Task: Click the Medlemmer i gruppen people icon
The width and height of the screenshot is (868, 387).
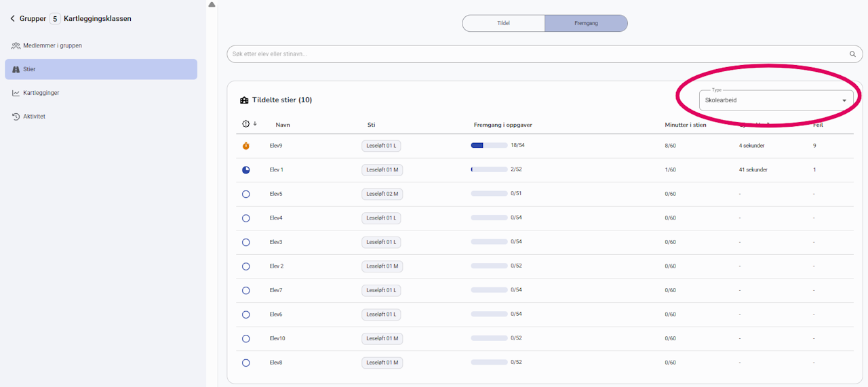Action: (16, 45)
